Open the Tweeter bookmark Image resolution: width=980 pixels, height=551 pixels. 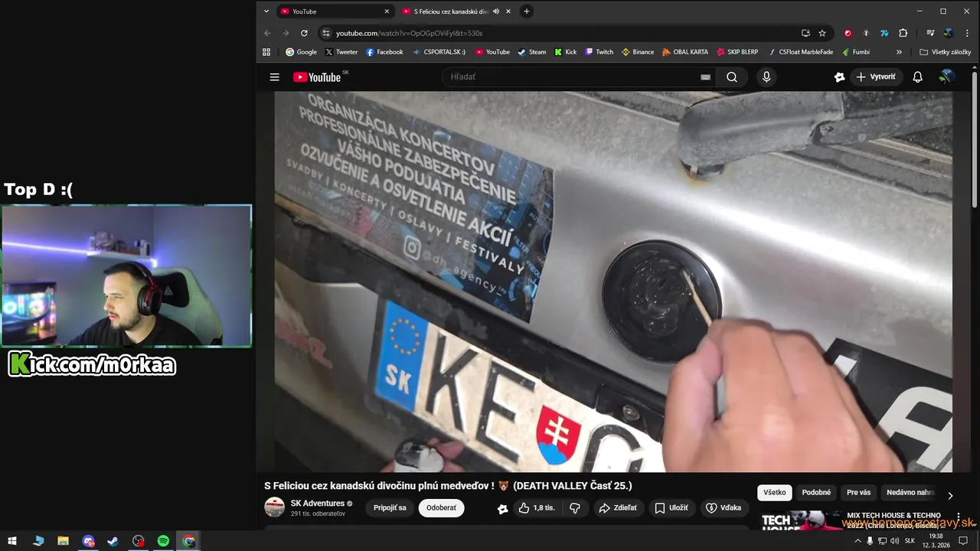tap(341, 52)
